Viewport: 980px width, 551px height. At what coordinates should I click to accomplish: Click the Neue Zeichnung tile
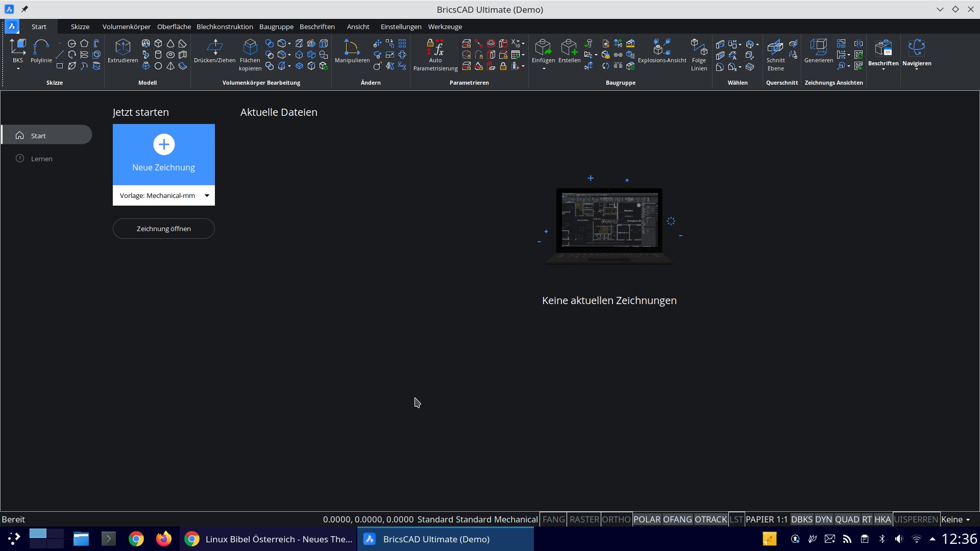(x=163, y=154)
